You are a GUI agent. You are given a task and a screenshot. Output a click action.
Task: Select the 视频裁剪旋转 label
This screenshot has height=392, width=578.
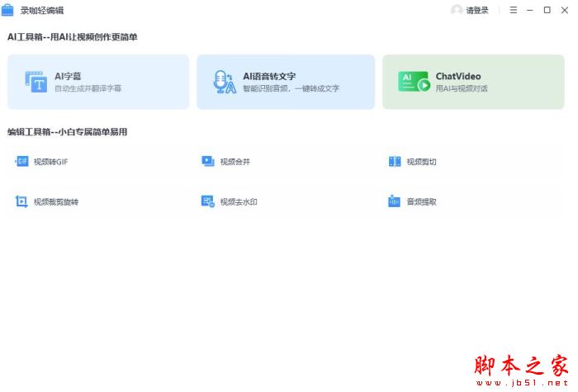pos(56,202)
